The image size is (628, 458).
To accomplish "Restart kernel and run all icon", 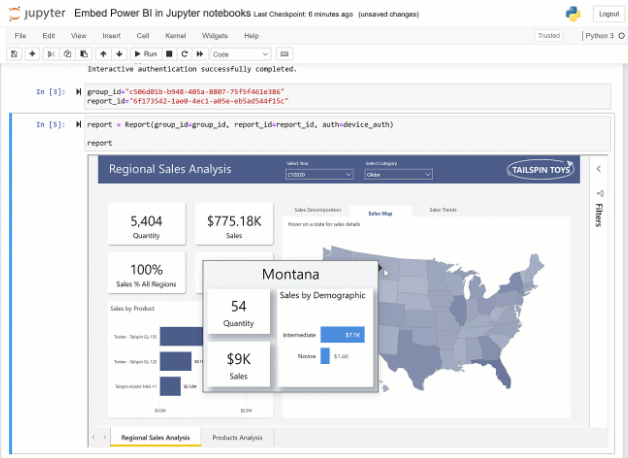I will pyautogui.click(x=200, y=54).
